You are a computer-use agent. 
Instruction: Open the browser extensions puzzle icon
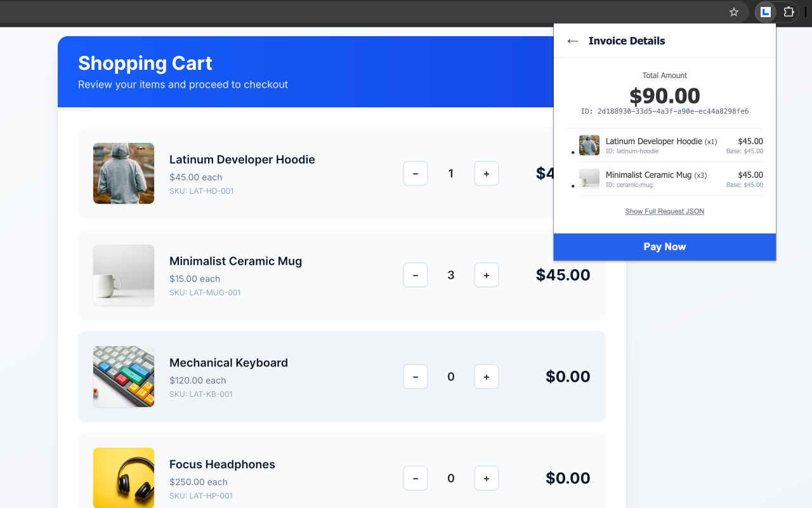(x=789, y=11)
